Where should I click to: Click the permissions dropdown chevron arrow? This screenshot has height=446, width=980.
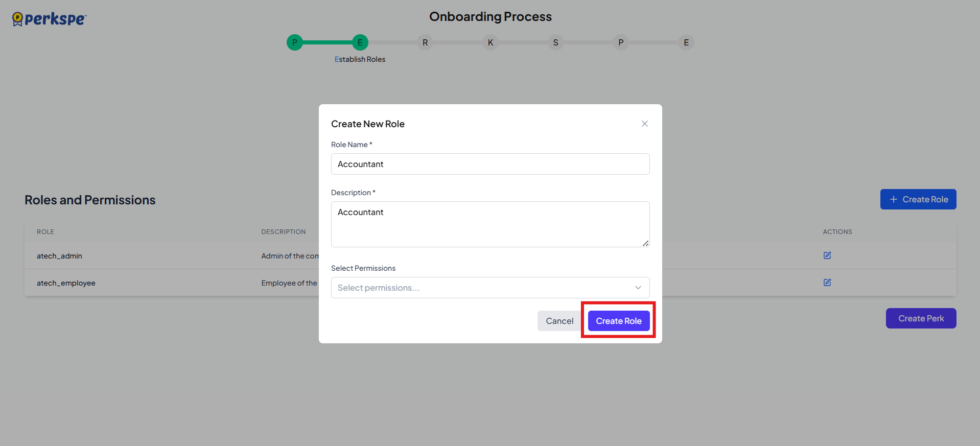point(638,288)
